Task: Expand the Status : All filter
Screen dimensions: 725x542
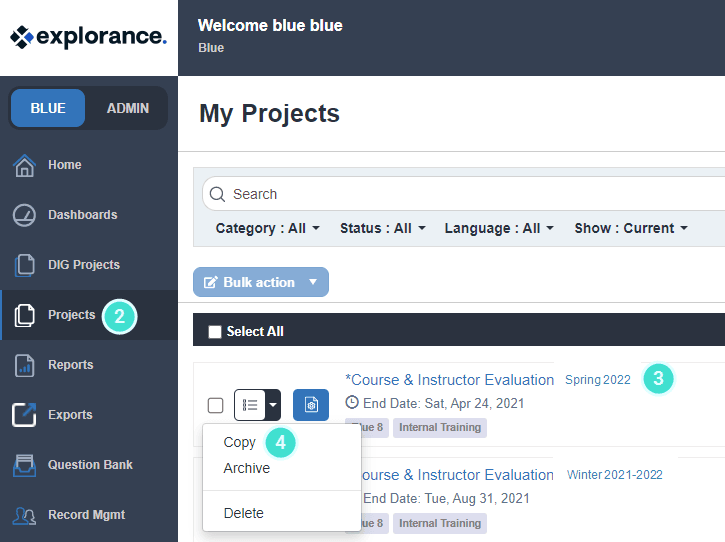Action: pyautogui.click(x=382, y=228)
